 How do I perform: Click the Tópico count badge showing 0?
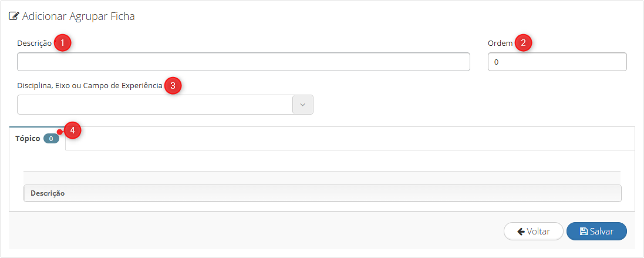(51, 139)
